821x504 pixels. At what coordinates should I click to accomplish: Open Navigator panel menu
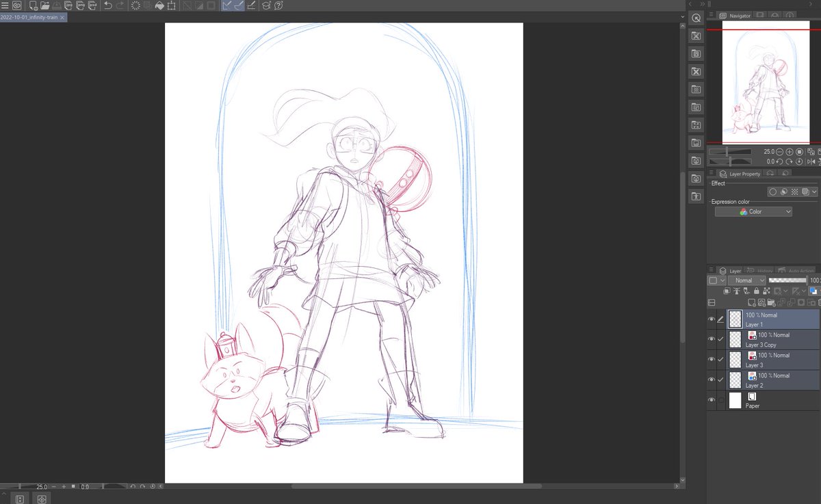point(712,15)
